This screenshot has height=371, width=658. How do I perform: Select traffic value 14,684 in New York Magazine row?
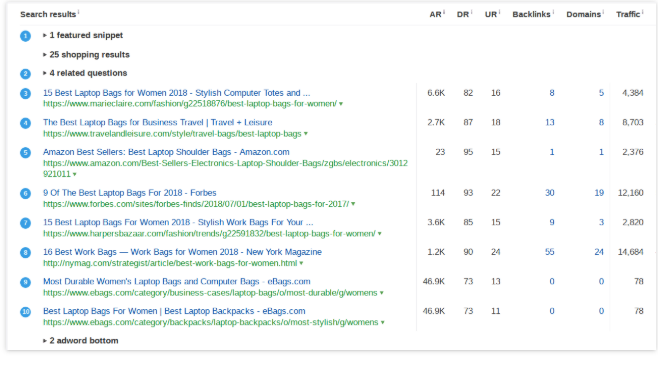630,252
